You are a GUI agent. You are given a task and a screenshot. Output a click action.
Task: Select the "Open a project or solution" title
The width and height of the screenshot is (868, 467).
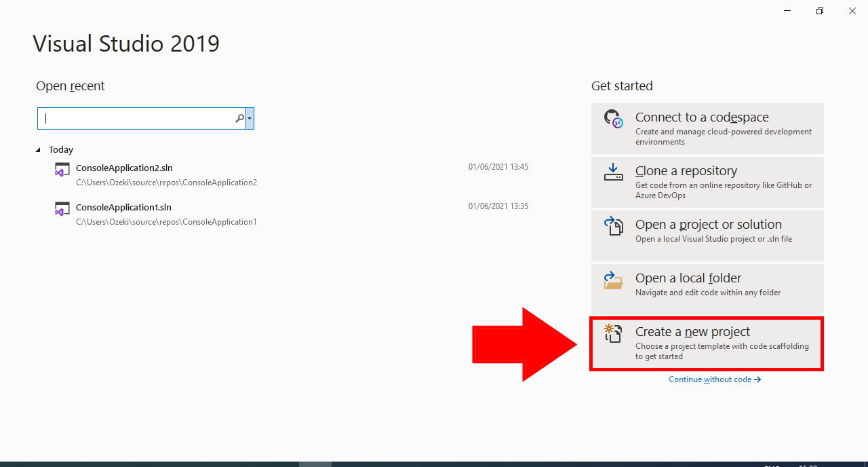click(x=709, y=225)
